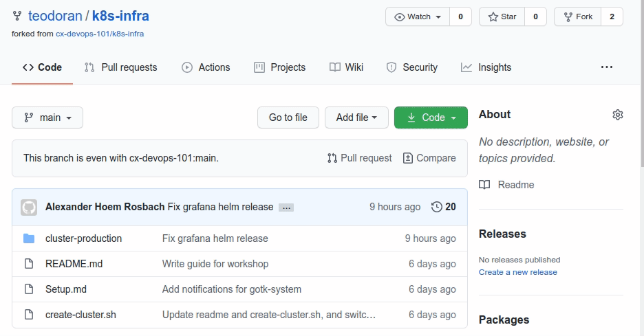Open the green Code download dropdown
644x336 pixels.
pyautogui.click(x=431, y=117)
